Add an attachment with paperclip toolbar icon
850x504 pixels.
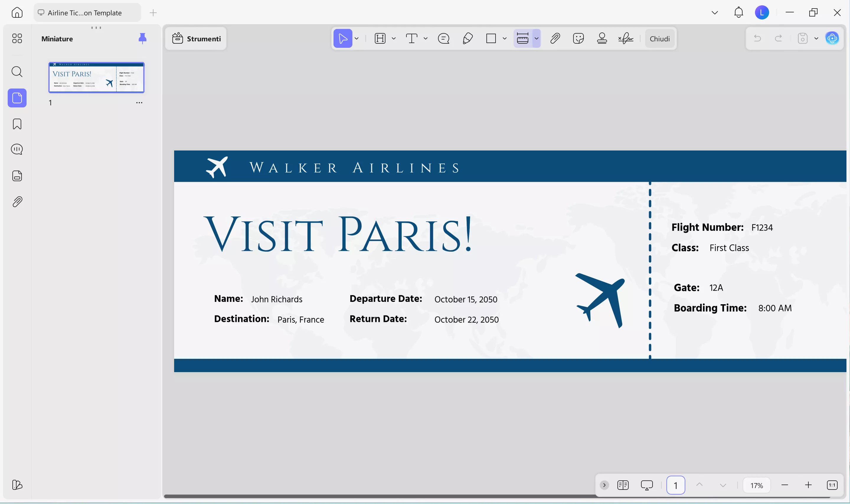coord(555,38)
